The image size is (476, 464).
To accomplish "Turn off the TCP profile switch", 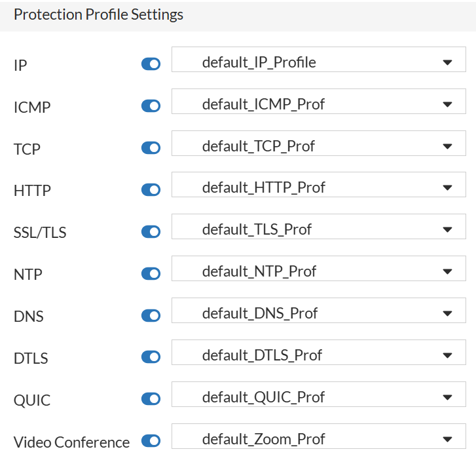I will [151, 148].
